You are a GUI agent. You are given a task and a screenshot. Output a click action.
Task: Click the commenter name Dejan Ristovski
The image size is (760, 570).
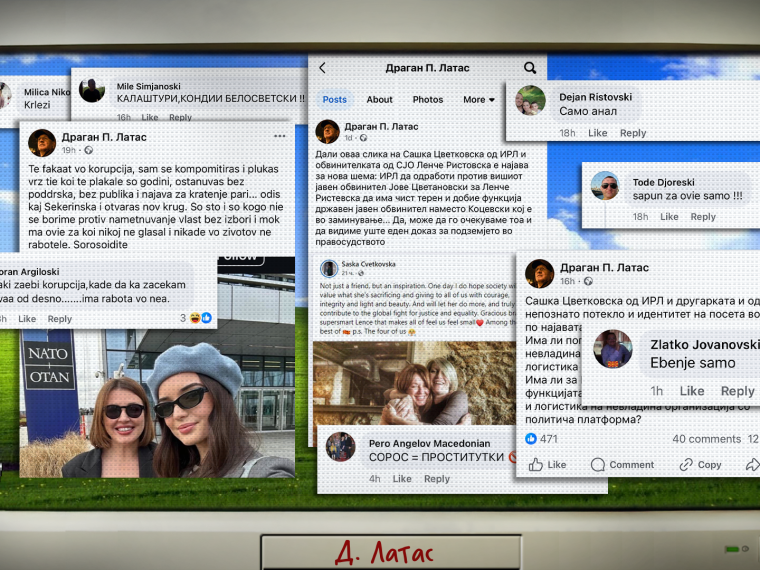[x=595, y=97]
